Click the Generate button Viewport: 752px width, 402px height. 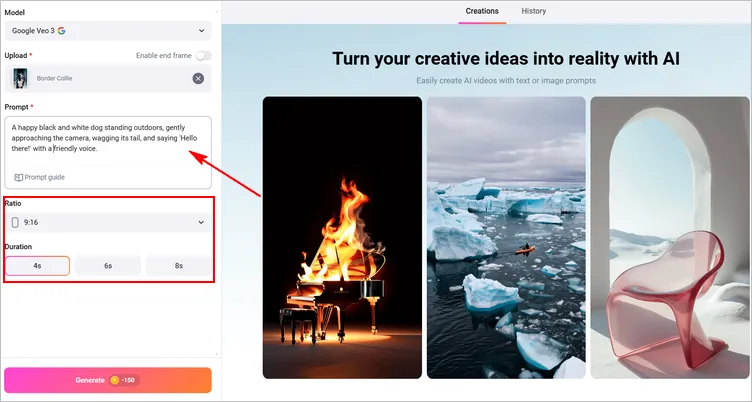pos(108,380)
